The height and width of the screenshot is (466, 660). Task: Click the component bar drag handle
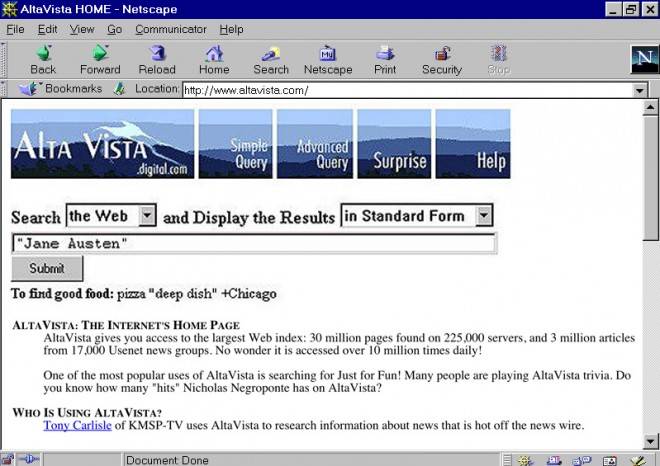(x=508, y=460)
